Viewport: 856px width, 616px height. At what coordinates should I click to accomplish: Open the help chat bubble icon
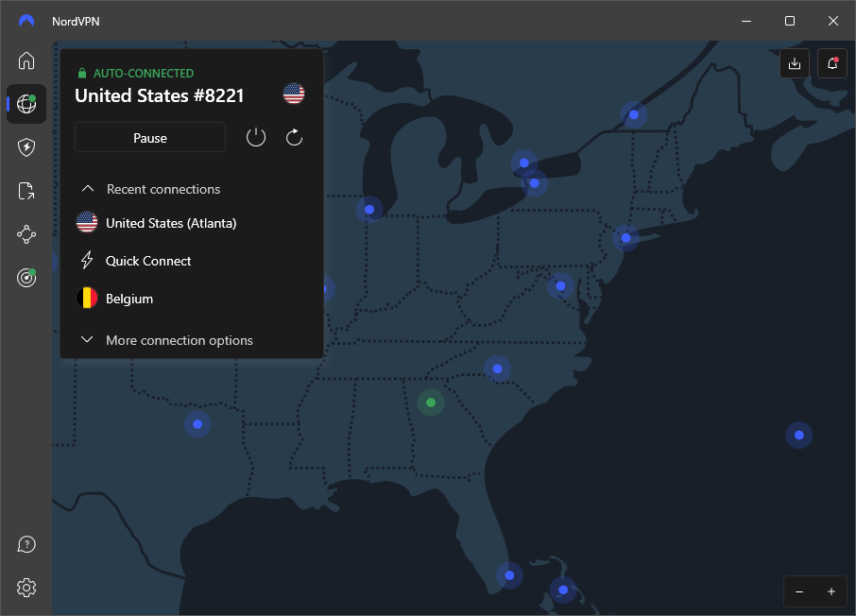26,544
